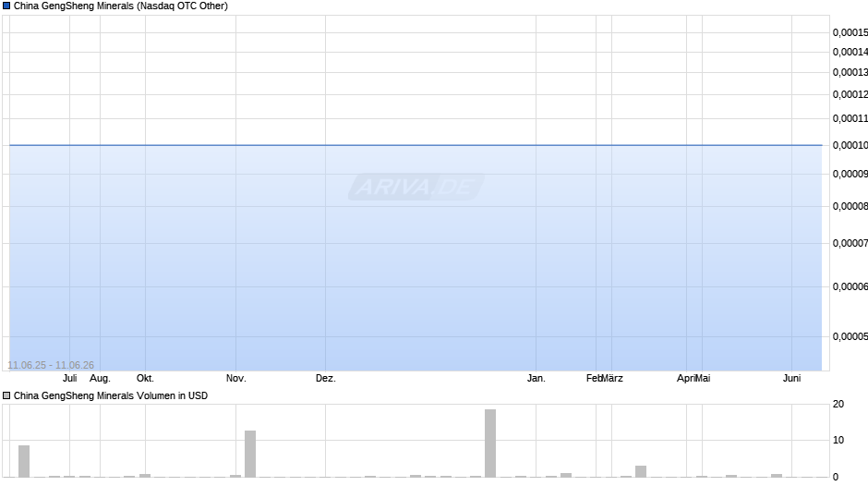Click the 'Mai' month label on the axis
The height and width of the screenshot is (486, 868).
pos(703,378)
